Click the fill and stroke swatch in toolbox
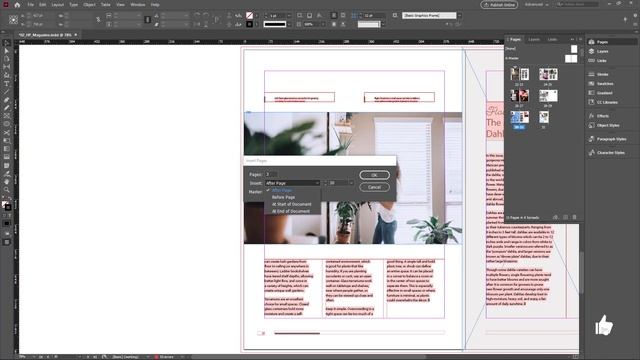 click(x=7, y=206)
